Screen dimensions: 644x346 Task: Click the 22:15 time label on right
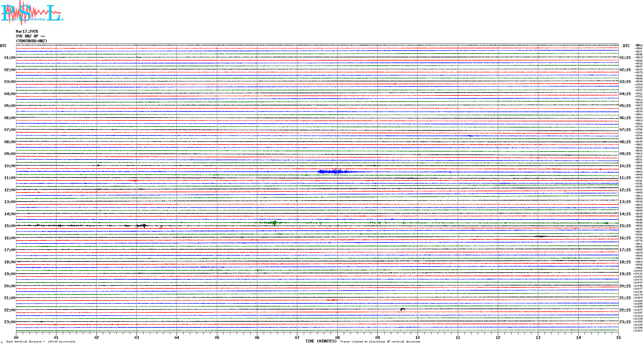coord(625,310)
